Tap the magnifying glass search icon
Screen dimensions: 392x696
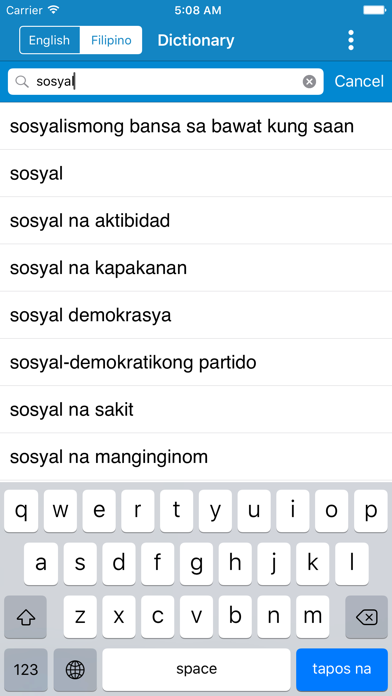pyautogui.click(x=22, y=82)
